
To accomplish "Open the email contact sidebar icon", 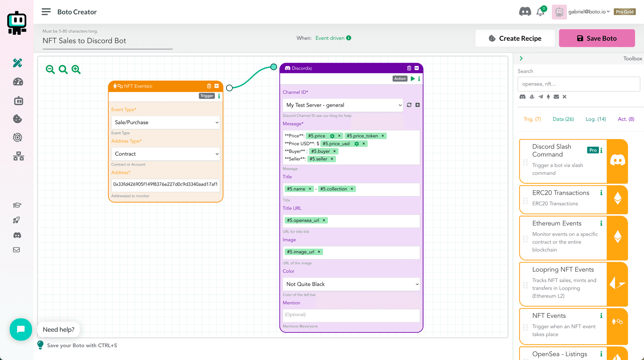I will tap(16, 250).
